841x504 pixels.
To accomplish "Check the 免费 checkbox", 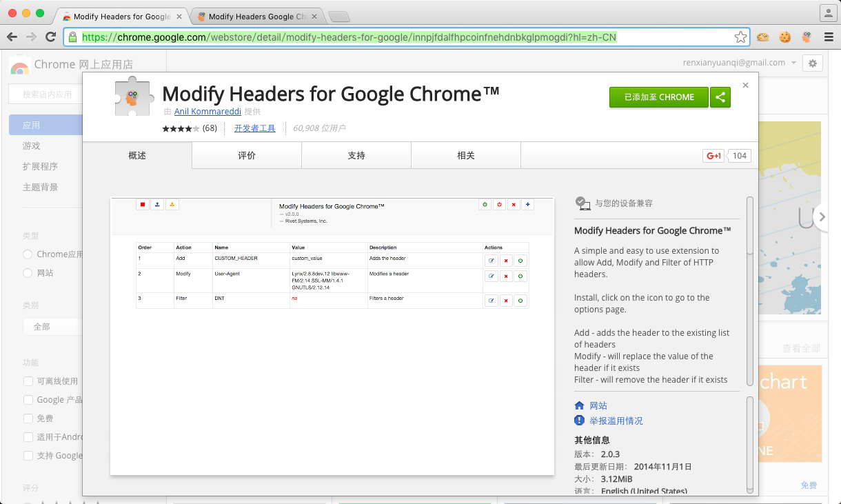I will pos(28,419).
